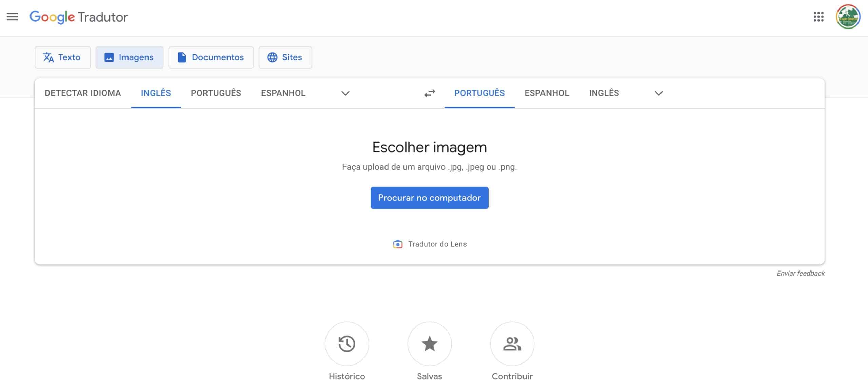Viewport: 868px width, 392px height.
Task: Select Português as target language
Action: (x=479, y=93)
